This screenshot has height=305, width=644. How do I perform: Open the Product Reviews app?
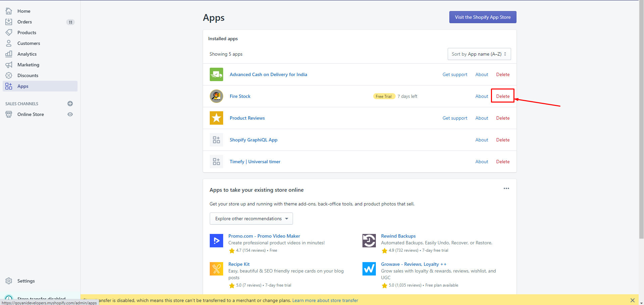[x=247, y=118]
